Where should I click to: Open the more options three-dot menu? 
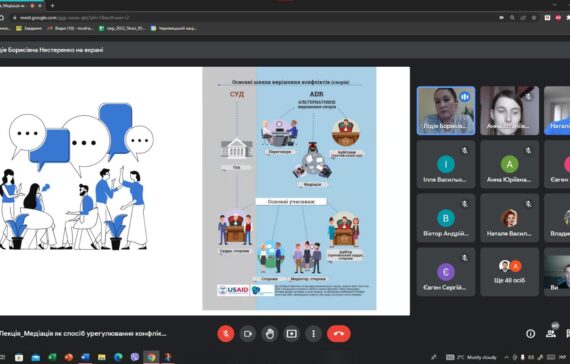[x=313, y=333]
